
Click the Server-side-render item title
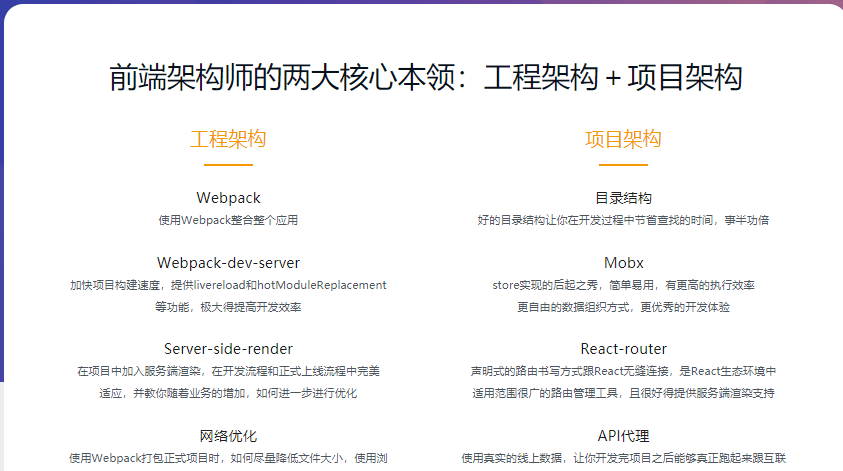(x=228, y=349)
